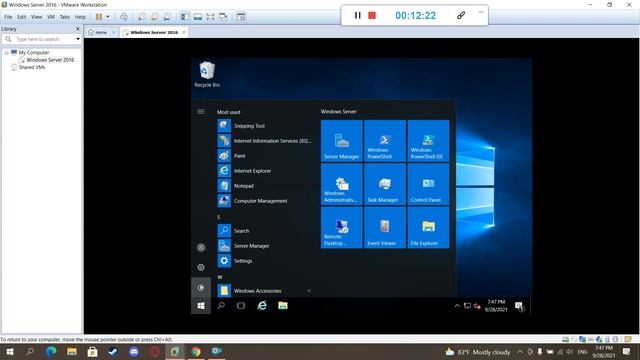Click the power button in Start menu
The image size is (640, 360).
pyautogui.click(x=201, y=288)
